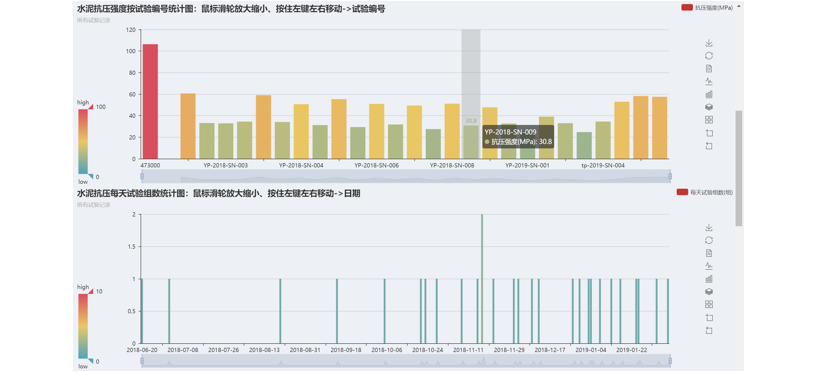Viewport: 827px width, 372px height.
Task: Toggle the 抗压强度(MPa) legend series
Action: point(707,8)
